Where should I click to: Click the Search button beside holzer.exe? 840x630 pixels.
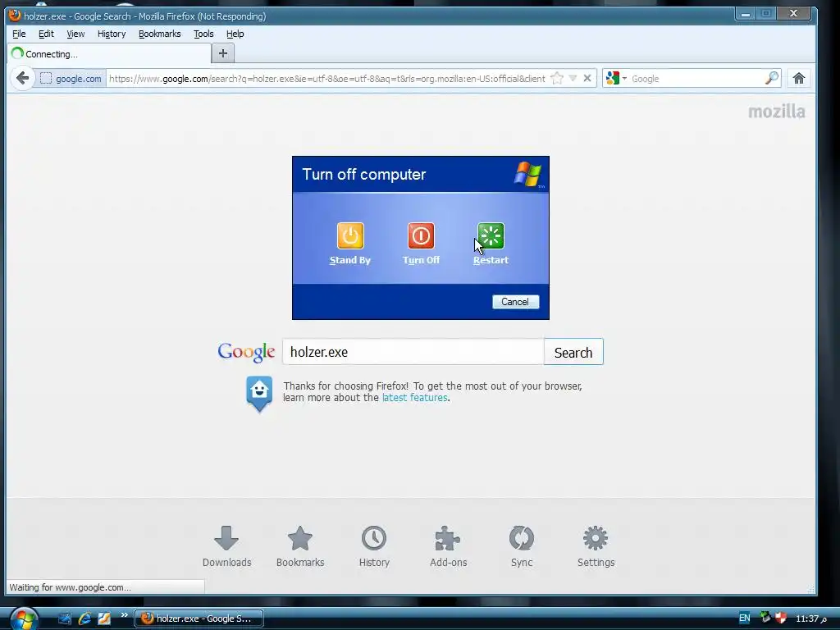coord(573,352)
